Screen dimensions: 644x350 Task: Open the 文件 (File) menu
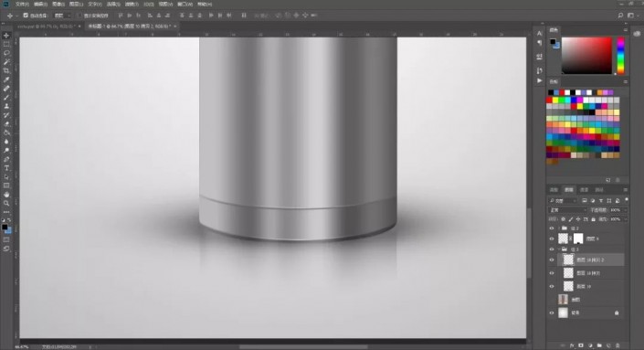coord(22,4)
